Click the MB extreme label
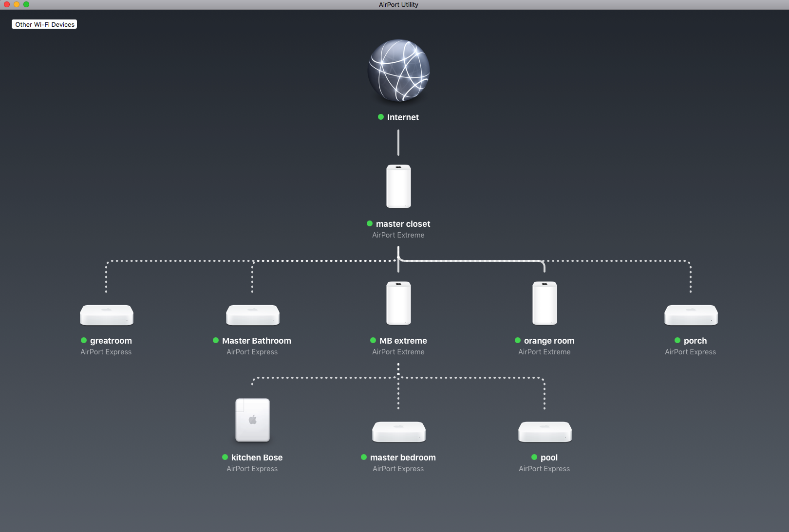The height and width of the screenshot is (532, 789). click(403, 341)
